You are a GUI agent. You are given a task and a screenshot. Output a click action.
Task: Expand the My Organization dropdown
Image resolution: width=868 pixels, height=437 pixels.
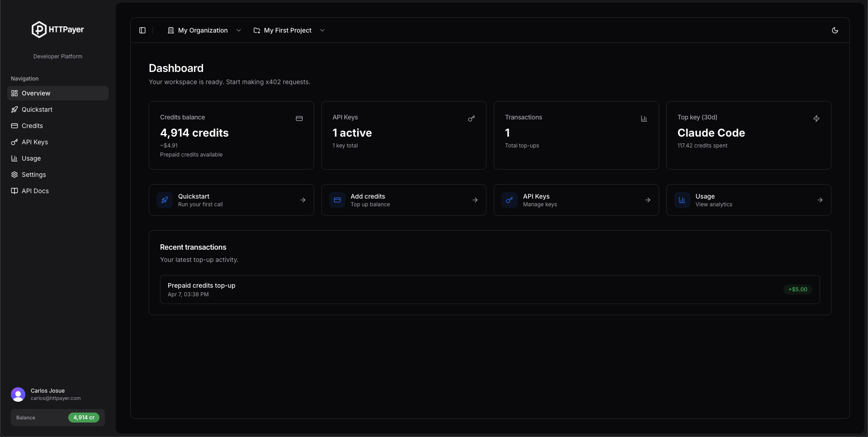click(x=203, y=30)
